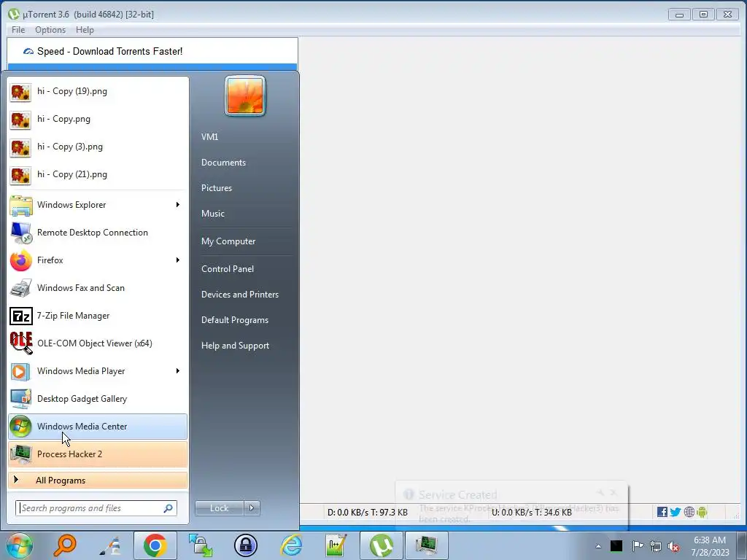Click upload speed status U: 0.0 KB/s

click(532, 513)
